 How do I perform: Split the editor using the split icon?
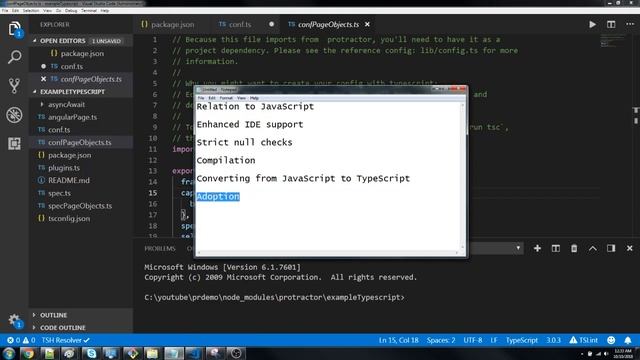tap(611, 24)
